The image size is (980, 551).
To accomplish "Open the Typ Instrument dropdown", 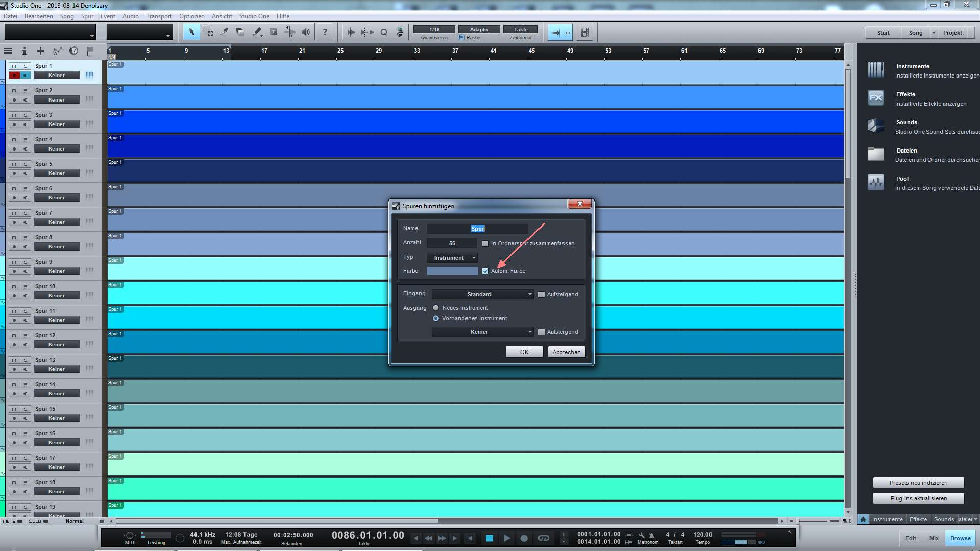I will 452,258.
